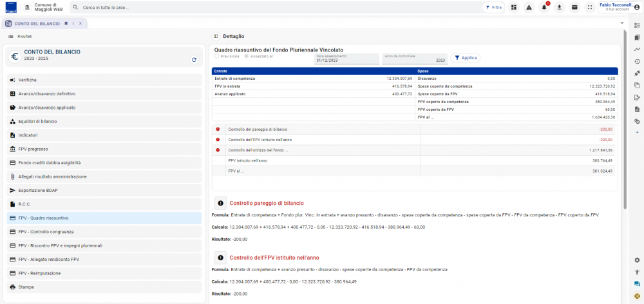Click the Avanzo applicato value 400.477,72

click(x=402, y=94)
